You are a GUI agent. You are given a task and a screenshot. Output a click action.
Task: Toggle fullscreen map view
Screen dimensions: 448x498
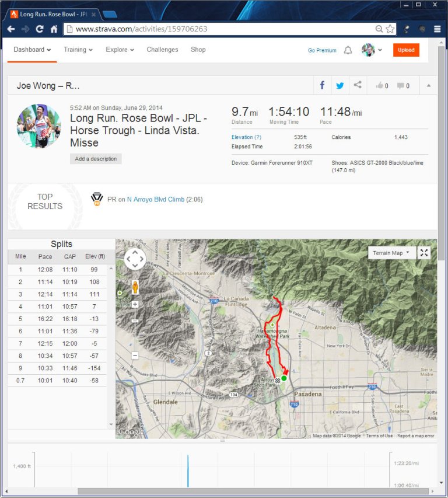click(424, 252)
